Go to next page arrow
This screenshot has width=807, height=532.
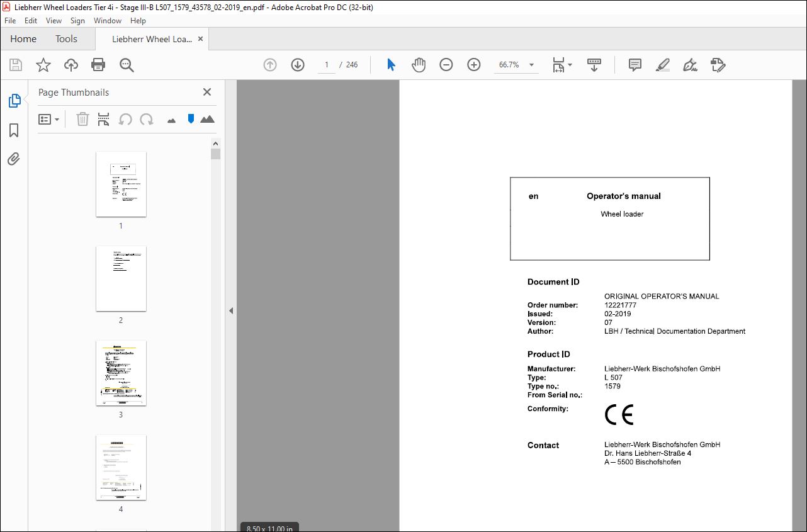(x=298, y=65)
